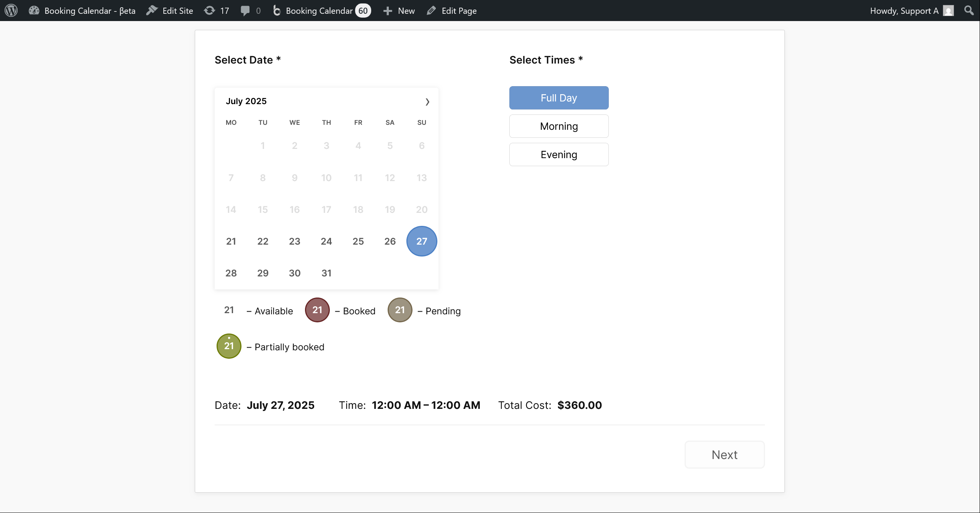The width and height of the screenshot is (980, 513).
Task: Click Edit Page in admin bar
Action: (x=452, y=11)
